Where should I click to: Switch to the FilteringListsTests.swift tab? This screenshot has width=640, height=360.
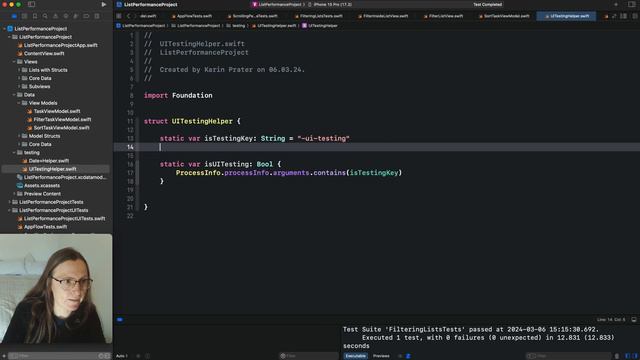point(319,16)
